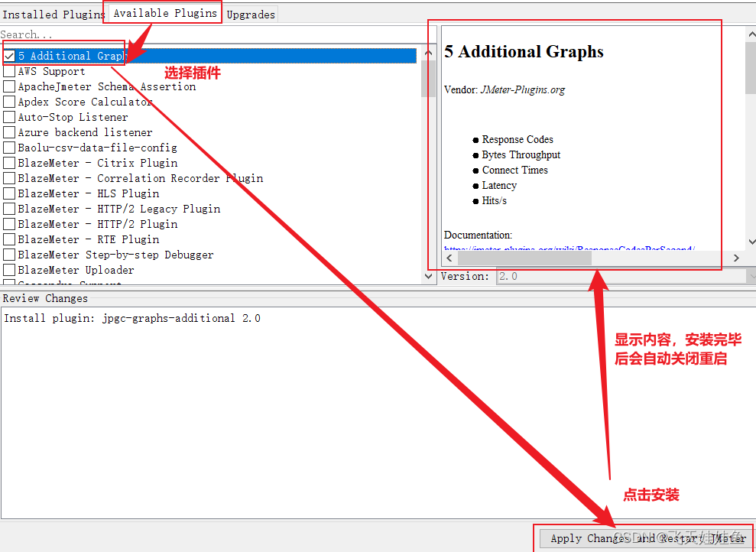Viewport: 756px width, 552px height.
Task: Uncheck 5 Additional Graphs plugin checkbox
Action: [x=9, y=56]
